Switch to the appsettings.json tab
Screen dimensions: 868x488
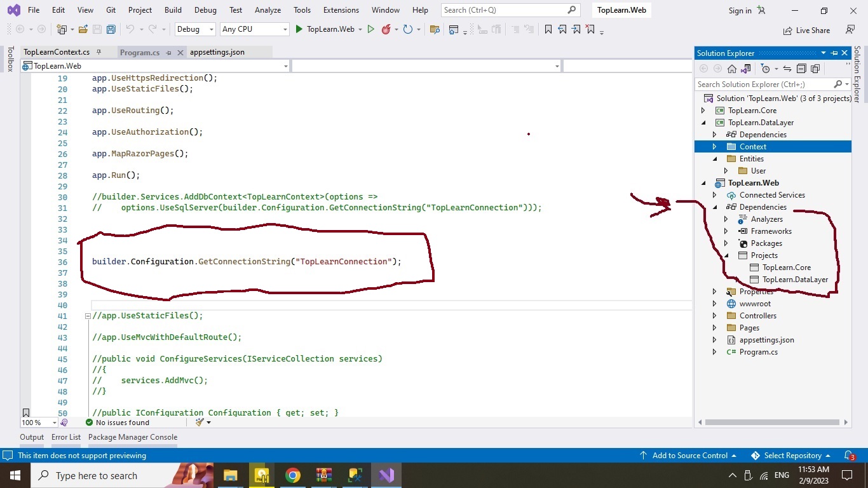point(217,52)
